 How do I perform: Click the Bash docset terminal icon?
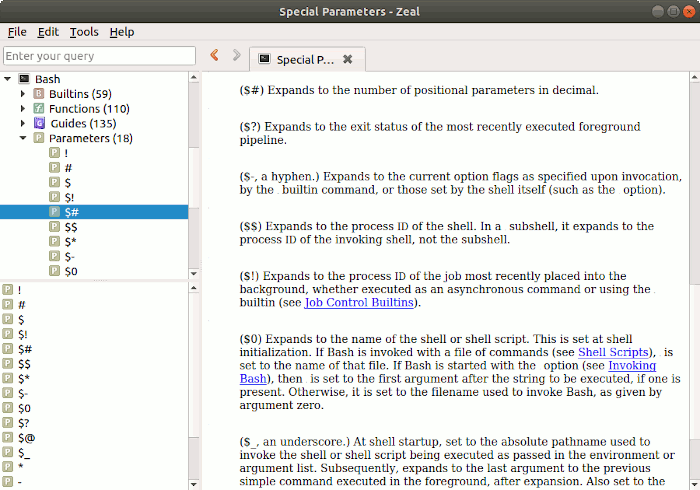[24, 79]
